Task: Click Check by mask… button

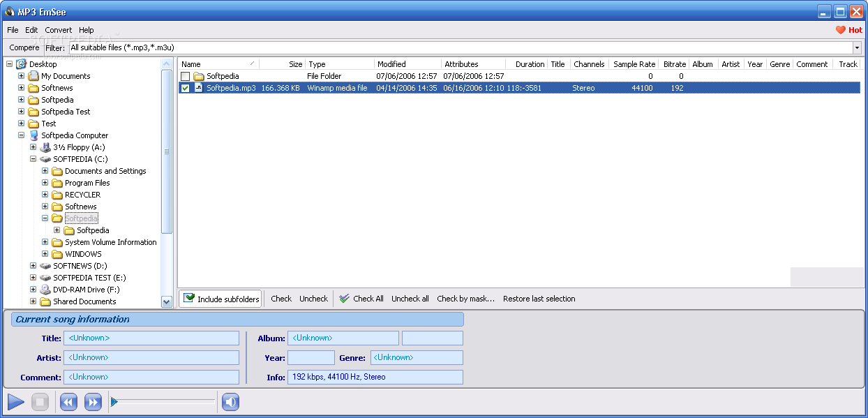Action: pos(466,299)
